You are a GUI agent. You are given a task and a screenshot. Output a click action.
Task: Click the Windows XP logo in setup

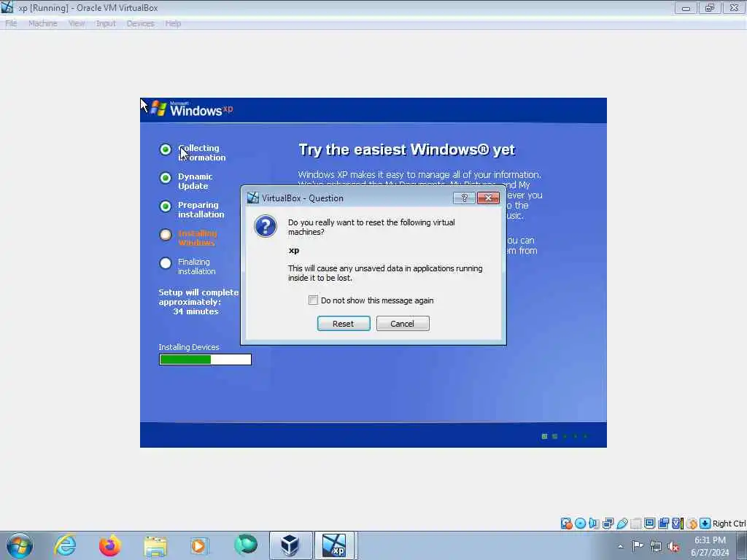192,109
